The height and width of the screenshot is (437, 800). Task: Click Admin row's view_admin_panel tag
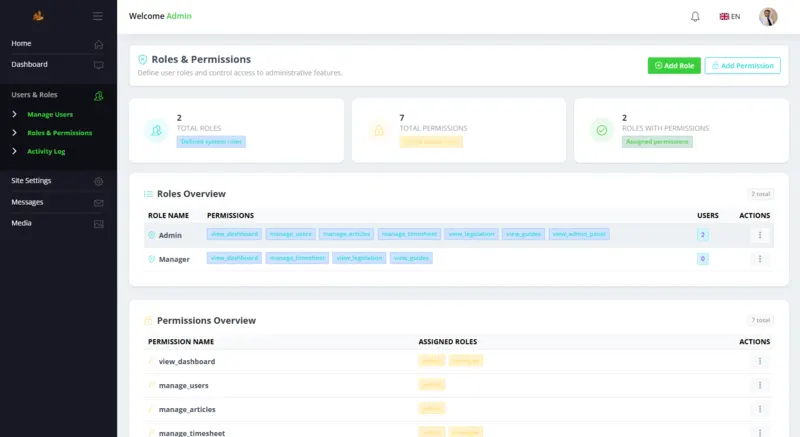click(579, 234)
